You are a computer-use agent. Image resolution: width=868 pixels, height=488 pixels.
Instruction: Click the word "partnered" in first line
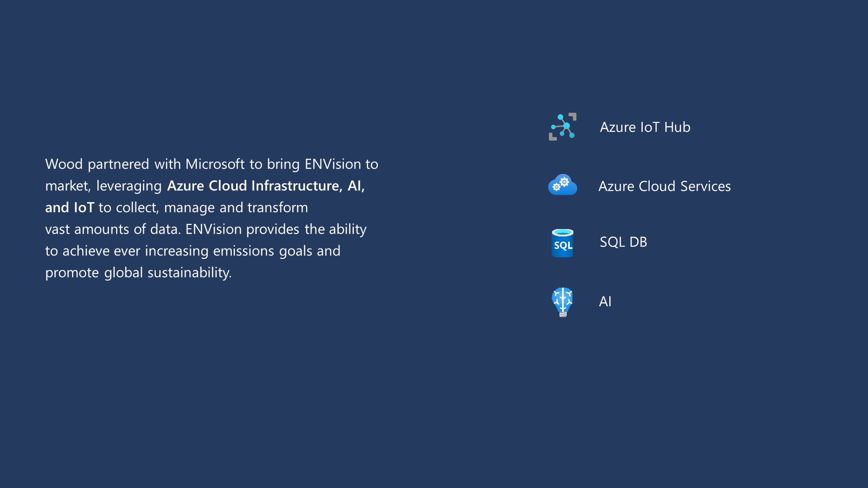pyautogui.click(x=118, y=164)
